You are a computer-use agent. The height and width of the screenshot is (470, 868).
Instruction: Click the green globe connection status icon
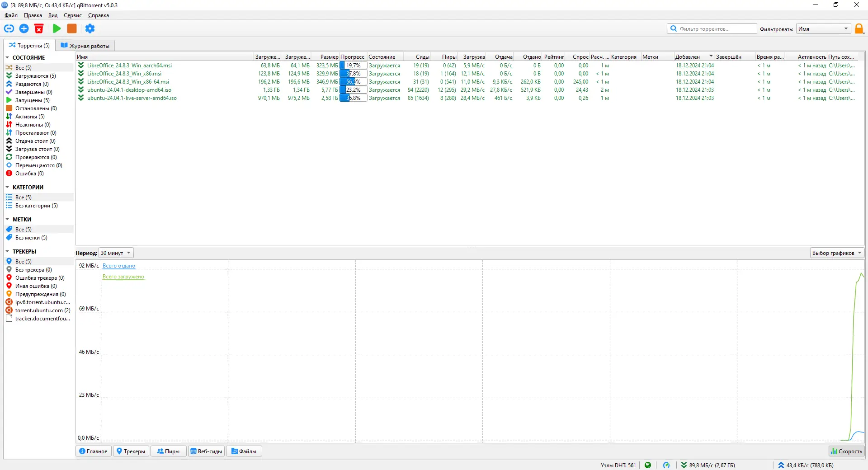click(648, 465)
